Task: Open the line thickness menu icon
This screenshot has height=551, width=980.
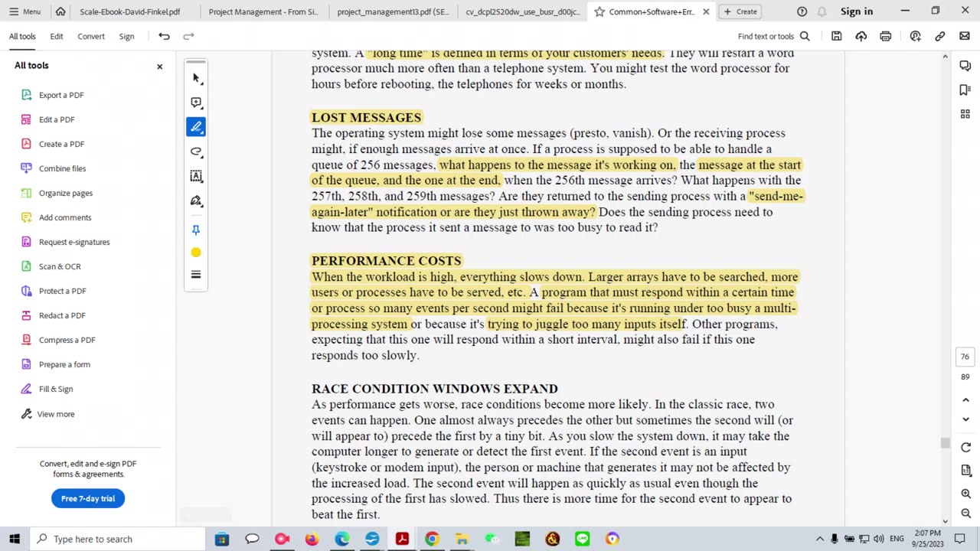Action: [196, 275]
